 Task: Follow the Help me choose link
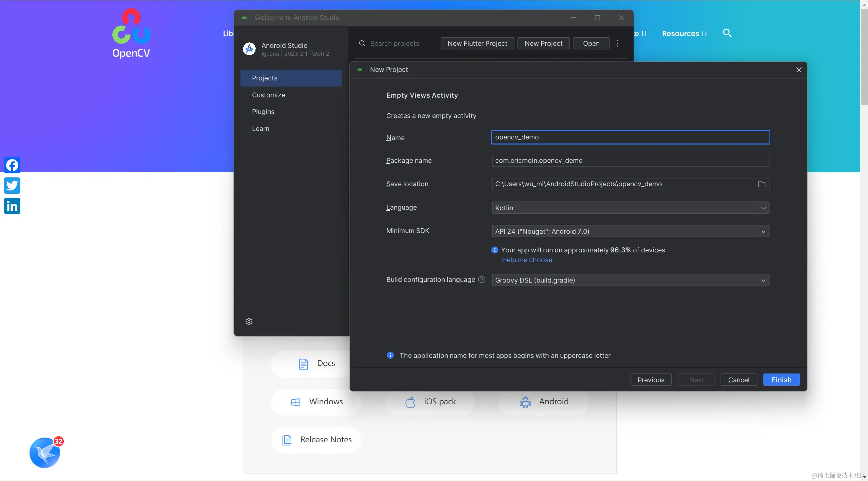point(527,260)
